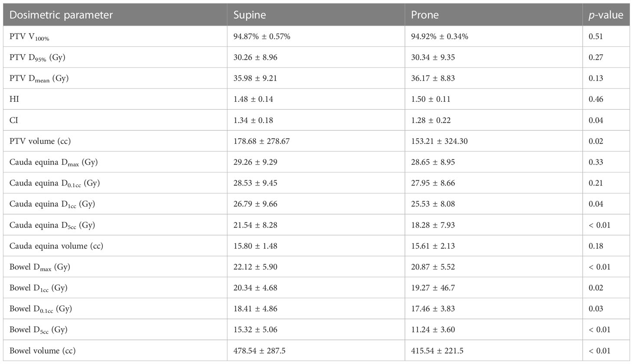
Task: Select the Prone column header
Action: 425,15
